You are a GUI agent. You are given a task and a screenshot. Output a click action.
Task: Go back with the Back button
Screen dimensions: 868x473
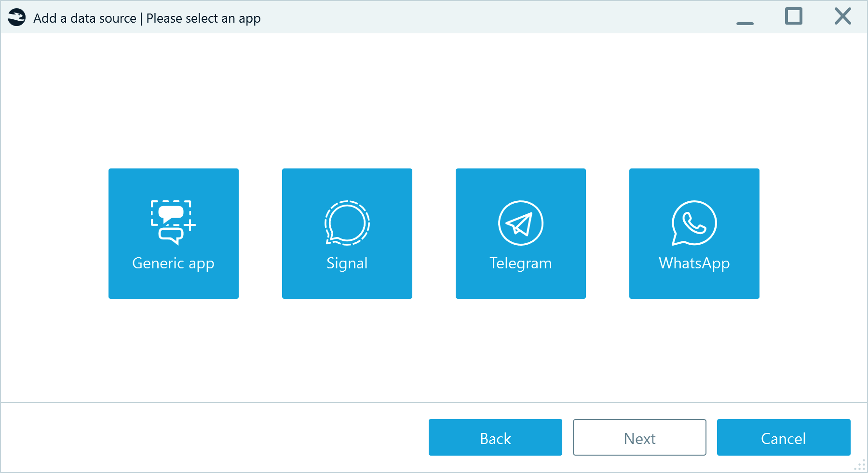pos(495,437)
